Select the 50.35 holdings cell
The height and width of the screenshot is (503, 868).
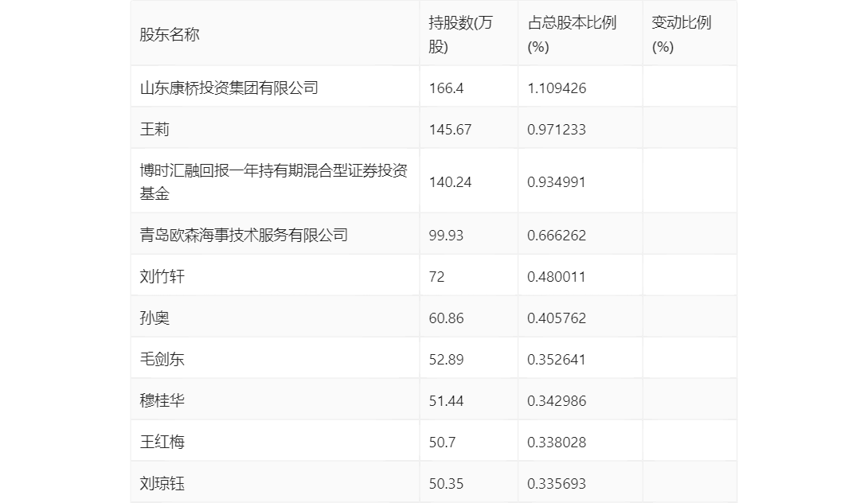pos(446,483)
